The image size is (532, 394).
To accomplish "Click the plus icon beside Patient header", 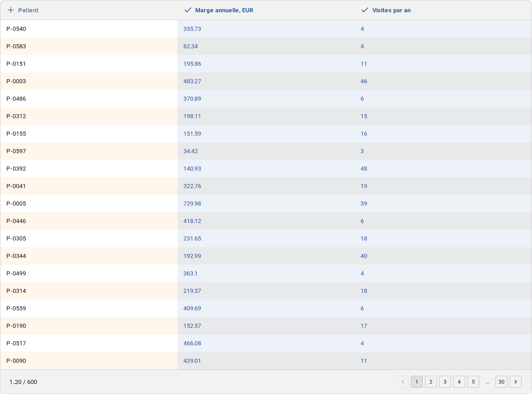I will coord(11,10).
